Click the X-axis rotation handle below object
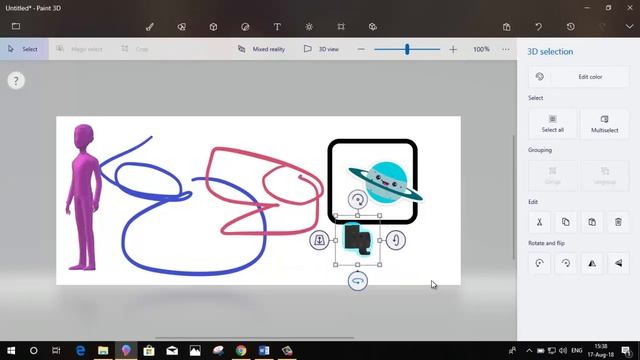This screenshot has width=640, height=360. pos(358,281)
